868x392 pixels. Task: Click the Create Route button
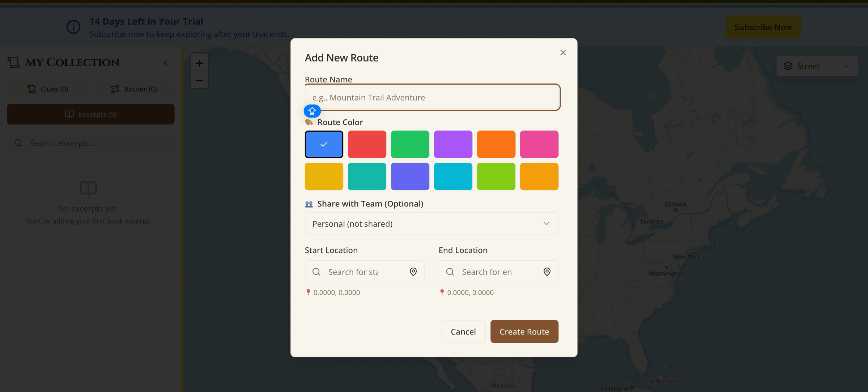click(524, 331)
